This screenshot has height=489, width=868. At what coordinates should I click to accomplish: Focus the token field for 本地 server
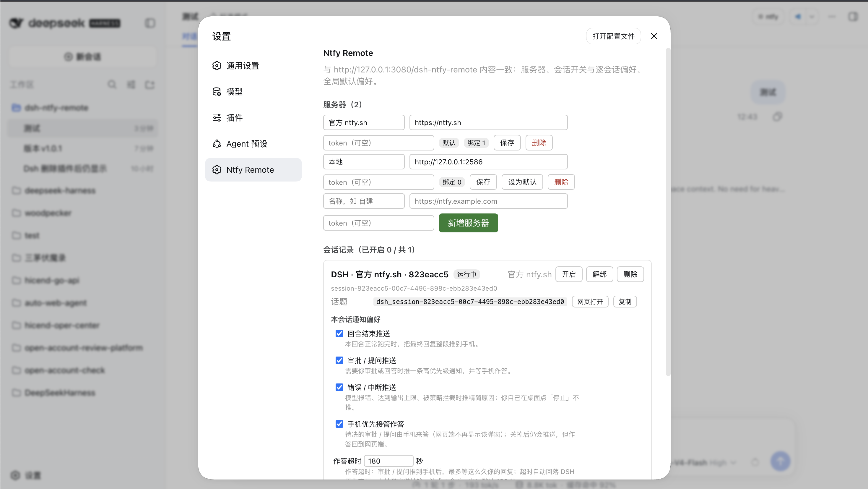click(x=378, y=182)
